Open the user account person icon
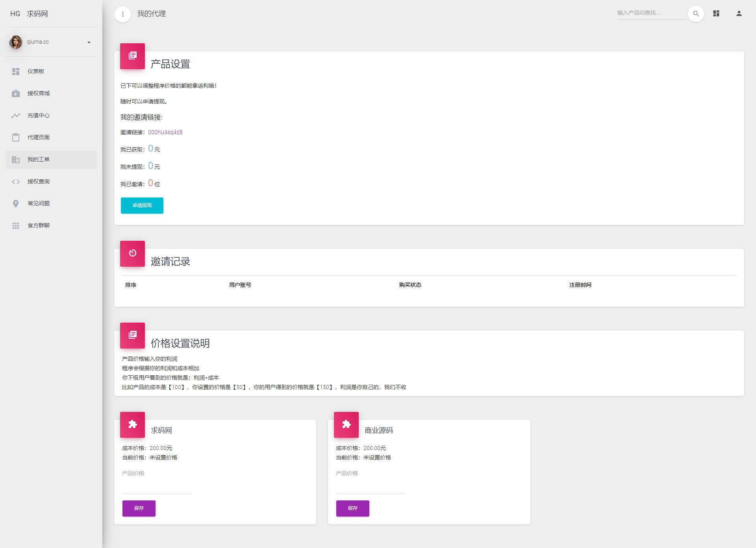Viewport: 756px width, 548px height. tap(739, 13)
